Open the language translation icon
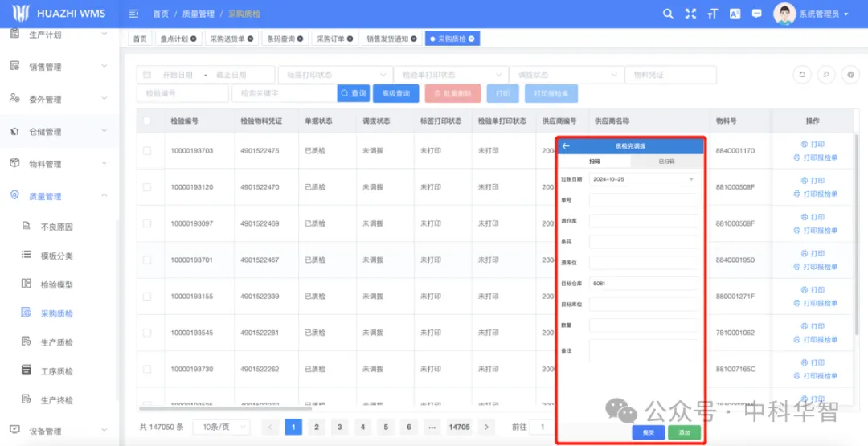 [x=735, y=14]
